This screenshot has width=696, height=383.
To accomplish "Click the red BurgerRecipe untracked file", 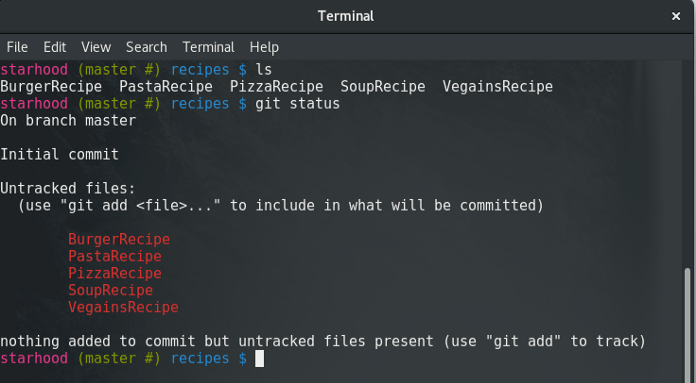I will pos(119,240).
